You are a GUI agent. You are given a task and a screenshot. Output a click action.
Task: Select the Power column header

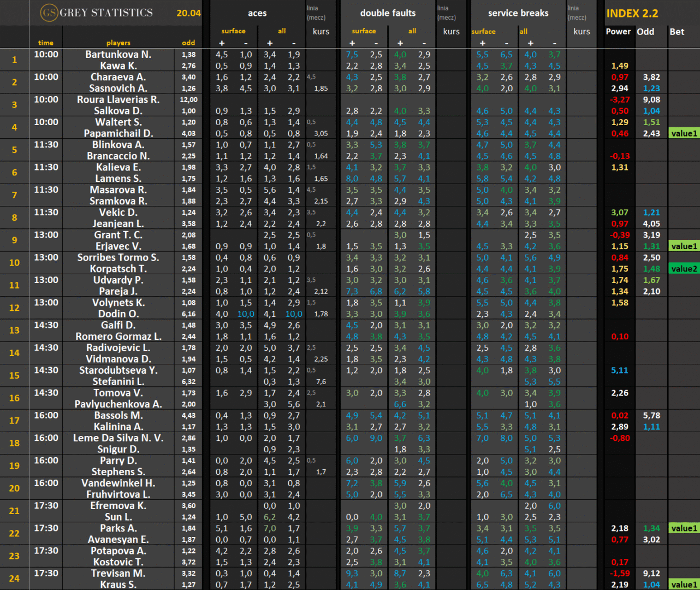[618, 32]
